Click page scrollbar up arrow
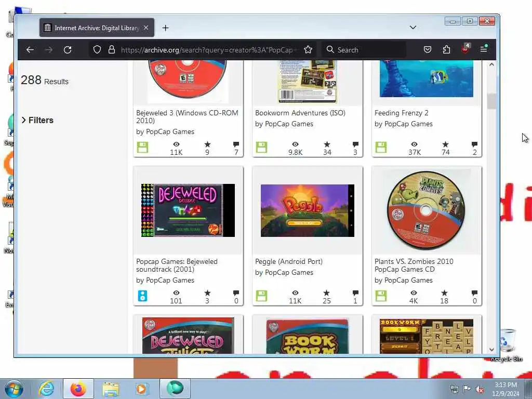 (491, 64)
